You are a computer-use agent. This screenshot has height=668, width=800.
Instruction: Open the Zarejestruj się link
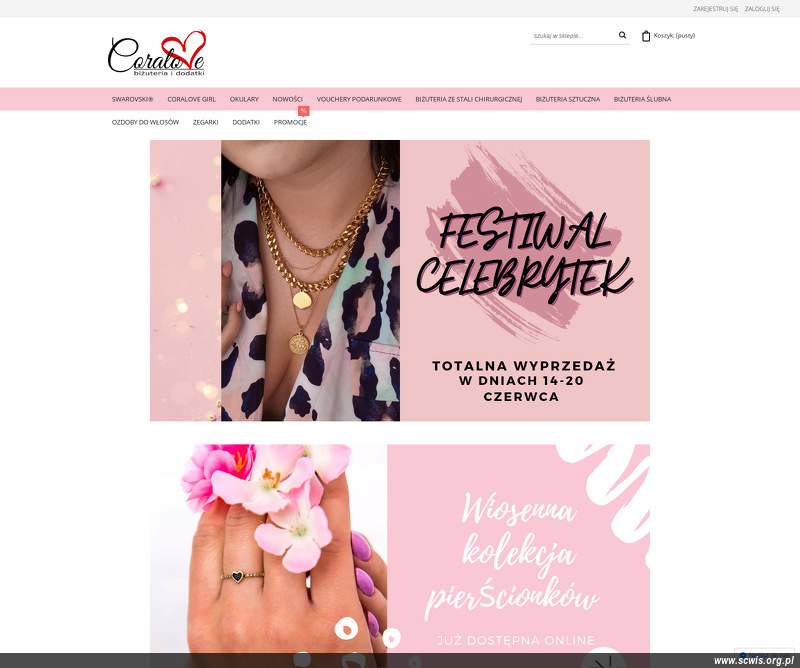tap(715, 9)
